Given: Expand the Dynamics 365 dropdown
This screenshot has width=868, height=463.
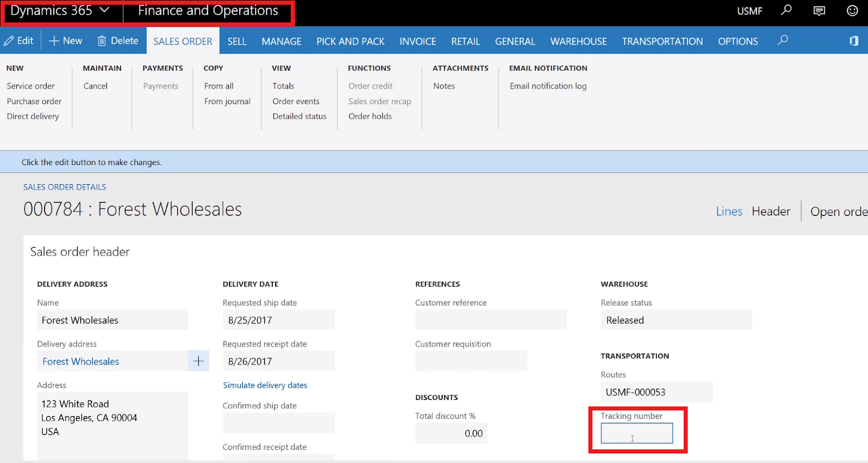Looking at the screenshot, I should 60,11.
